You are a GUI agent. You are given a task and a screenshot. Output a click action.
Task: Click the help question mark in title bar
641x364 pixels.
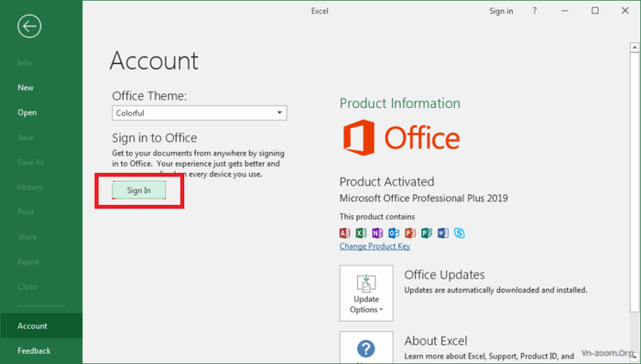[x=534, y=11]
